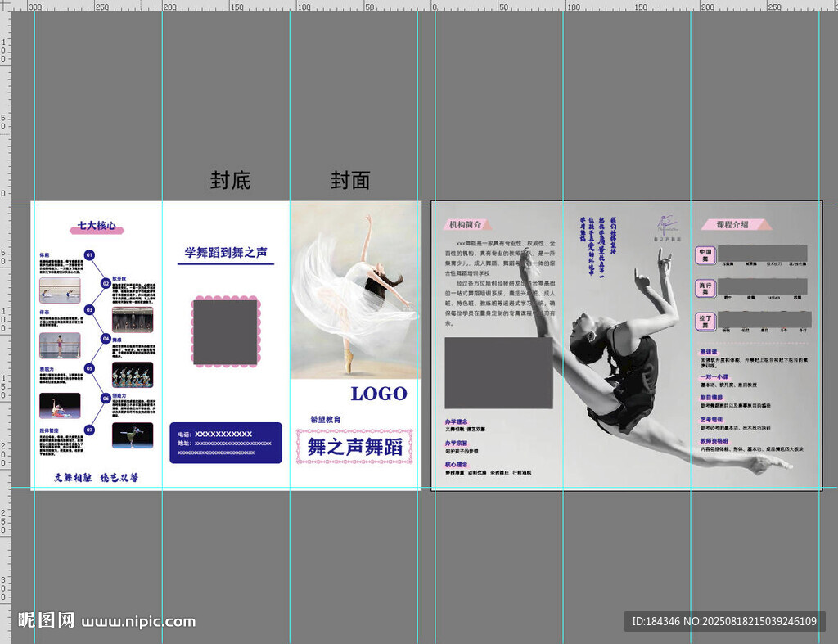The image size is (838, 644).
Task: Select the pink-dress dancer thumbnail below marker 03
Action: point(60,346)
